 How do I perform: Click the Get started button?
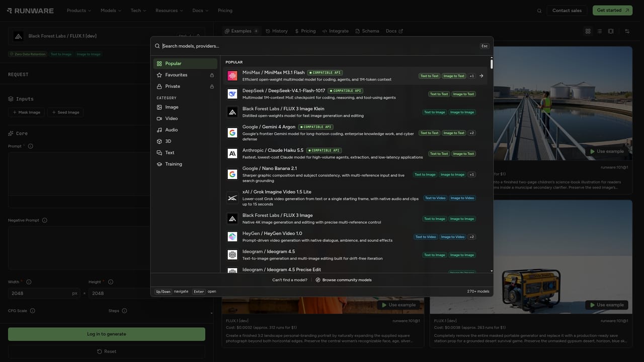coord(613,11)
